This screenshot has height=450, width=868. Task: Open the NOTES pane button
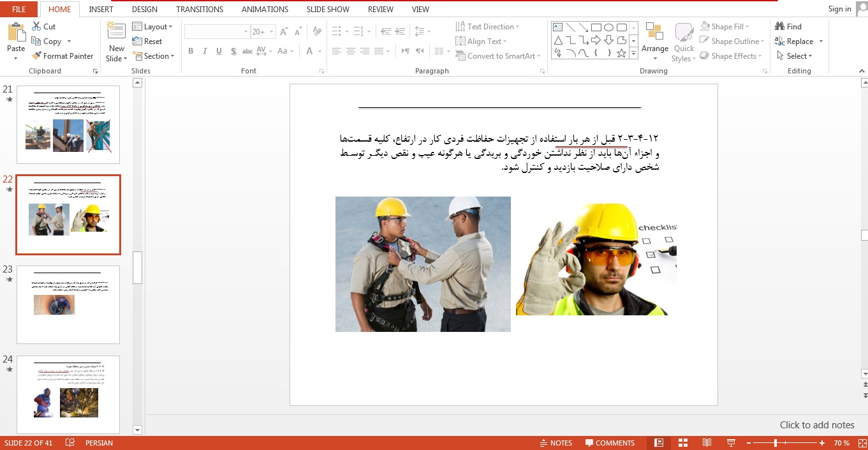click(555, 443)
